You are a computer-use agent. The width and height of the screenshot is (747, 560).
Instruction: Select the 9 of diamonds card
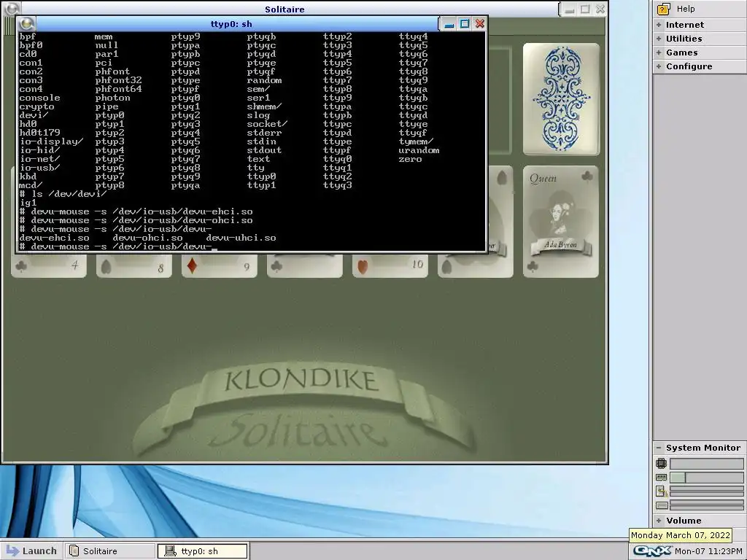[219, 265]
